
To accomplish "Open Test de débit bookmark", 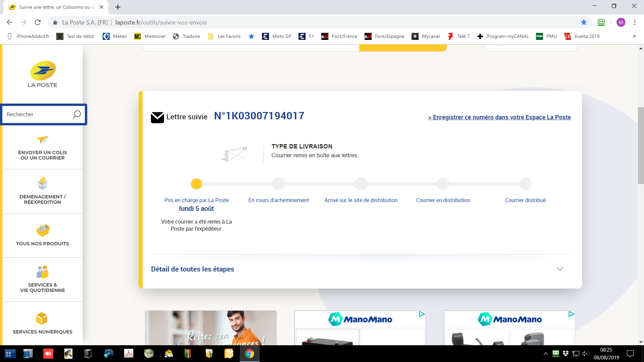I will [x=75, y=36].
